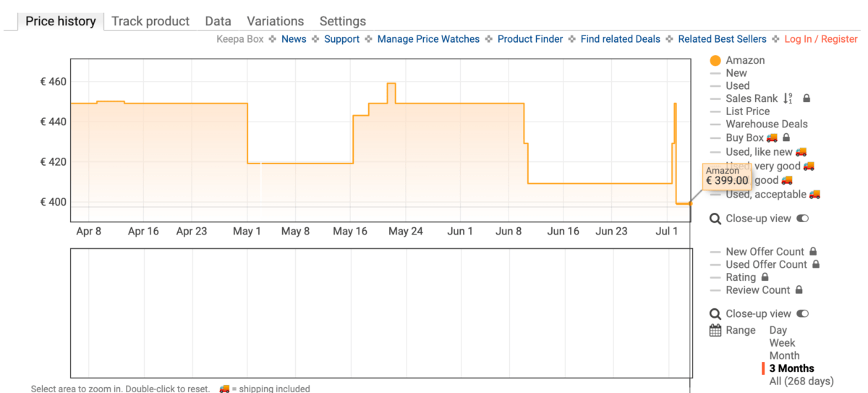868x393 pixels.
Task: Choose the Month range option
Action: coord(784,355)
